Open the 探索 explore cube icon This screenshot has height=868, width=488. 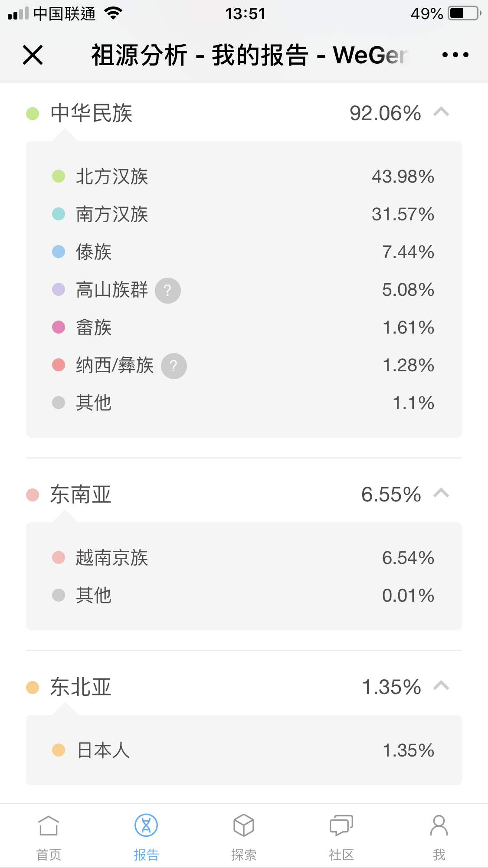coord(244,825)
